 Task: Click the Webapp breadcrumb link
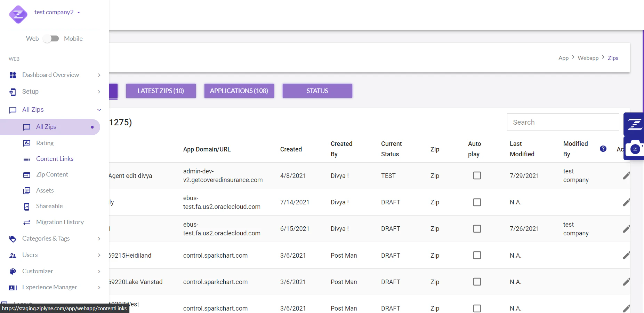(588, 58)
